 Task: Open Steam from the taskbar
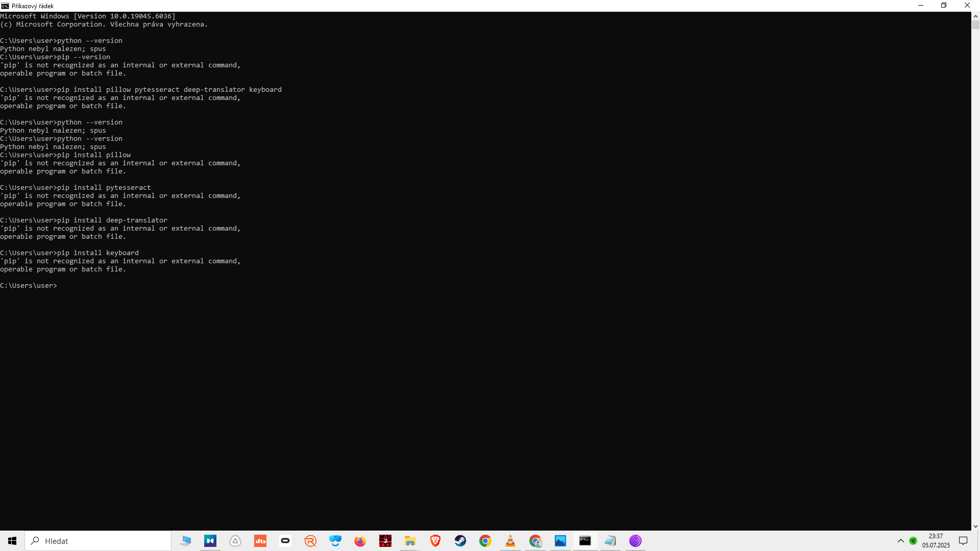point(460,541)
